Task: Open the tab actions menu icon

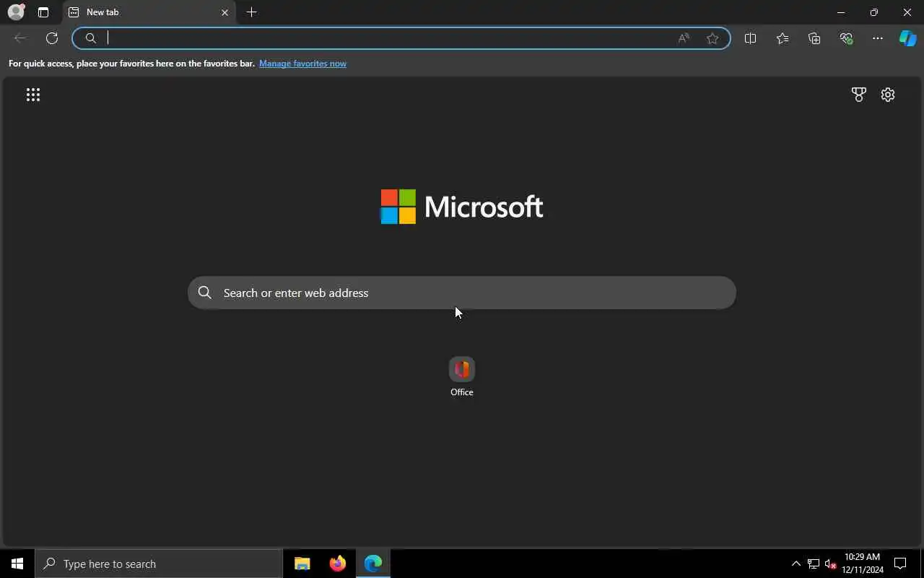Action: click(43, 12)
